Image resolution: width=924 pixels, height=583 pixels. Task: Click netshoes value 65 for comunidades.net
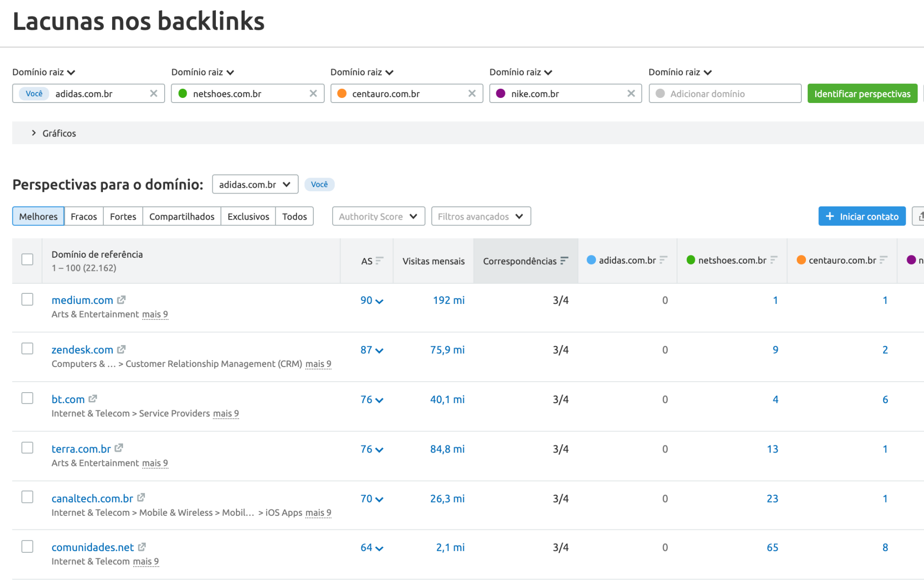(773, 547)
